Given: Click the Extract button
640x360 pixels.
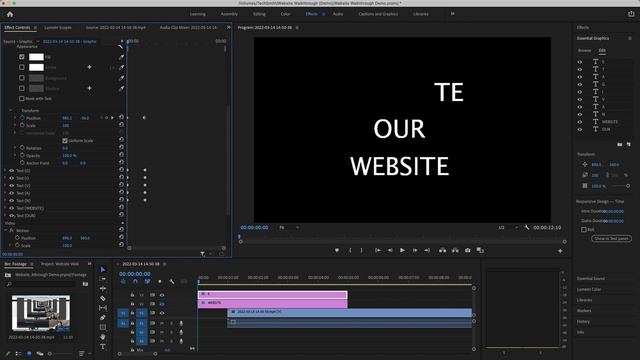Looking at the screenshot, I should coord(455,250).
